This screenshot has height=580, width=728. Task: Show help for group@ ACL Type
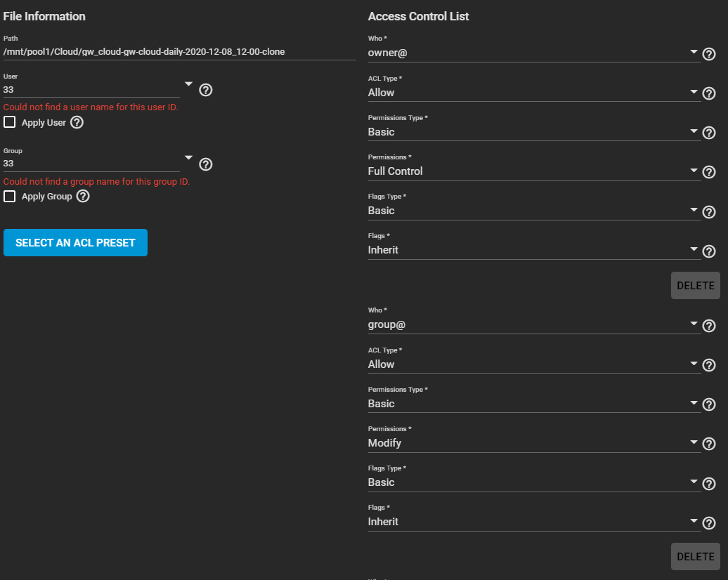708,365
